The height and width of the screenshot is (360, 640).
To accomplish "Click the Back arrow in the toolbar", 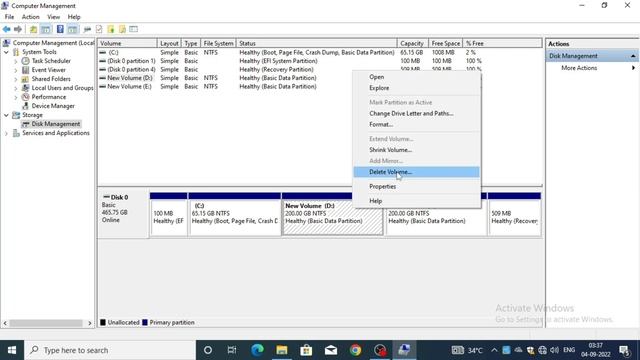I will click(7, 29).
